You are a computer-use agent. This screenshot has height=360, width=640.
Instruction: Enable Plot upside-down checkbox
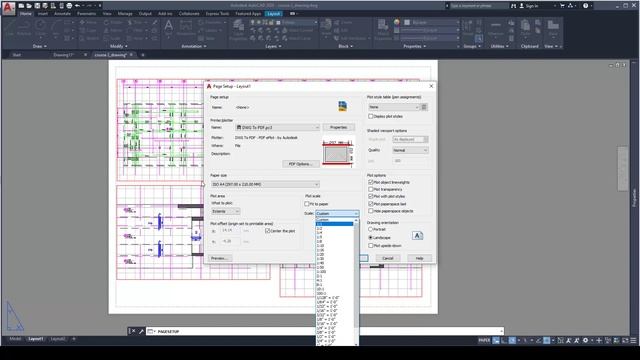coord(371,246)
